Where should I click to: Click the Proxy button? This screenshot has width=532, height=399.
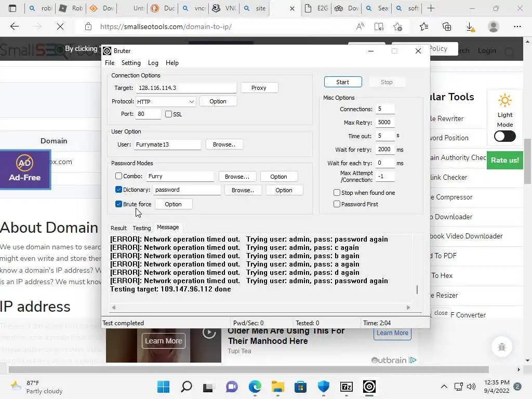(259, 88)
